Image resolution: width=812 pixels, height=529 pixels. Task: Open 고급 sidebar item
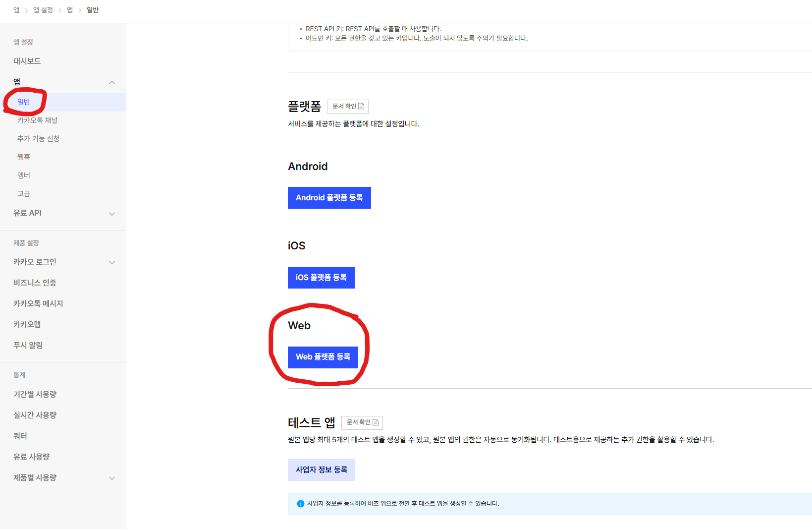click(x=24, y=194)
